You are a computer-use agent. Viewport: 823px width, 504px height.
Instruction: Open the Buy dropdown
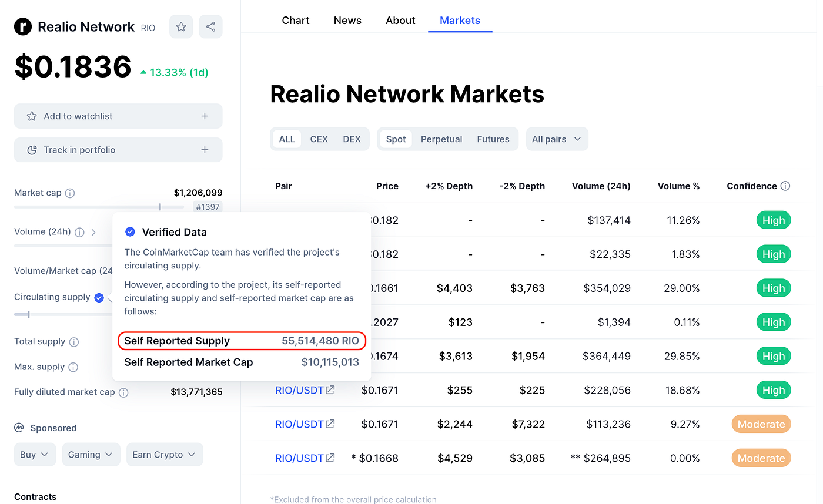tap(35, 455)
